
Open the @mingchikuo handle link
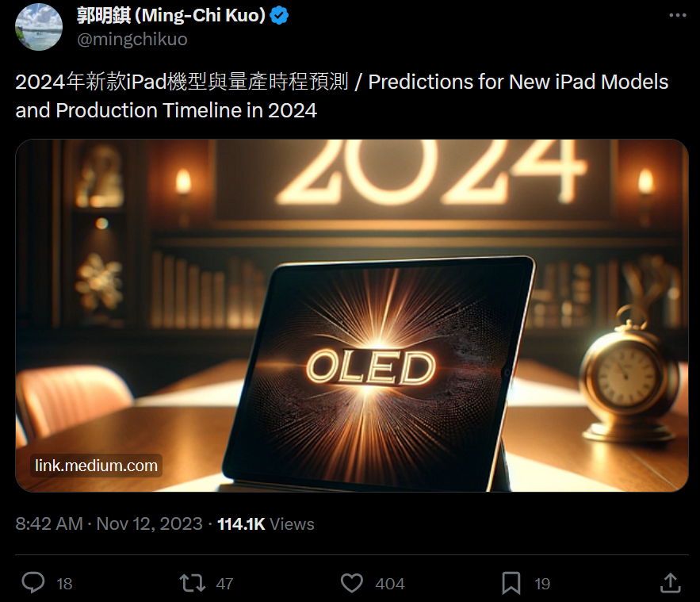(x=132, y=39)
